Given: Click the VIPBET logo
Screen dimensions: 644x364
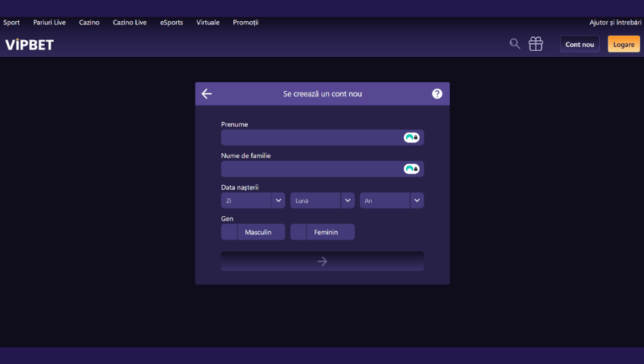Looking at the screenshot, I should pos(30,45).
